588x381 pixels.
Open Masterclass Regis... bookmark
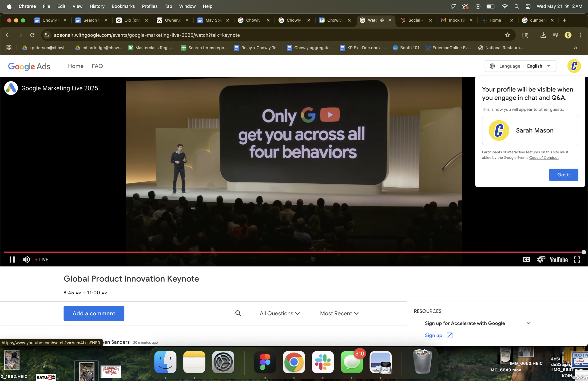tap(151, 48)
